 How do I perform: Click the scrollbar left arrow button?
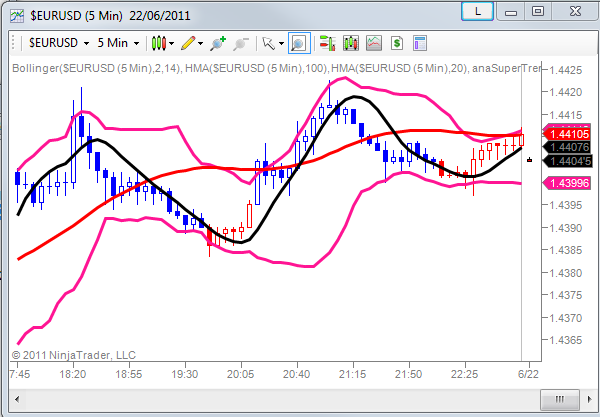17,399
